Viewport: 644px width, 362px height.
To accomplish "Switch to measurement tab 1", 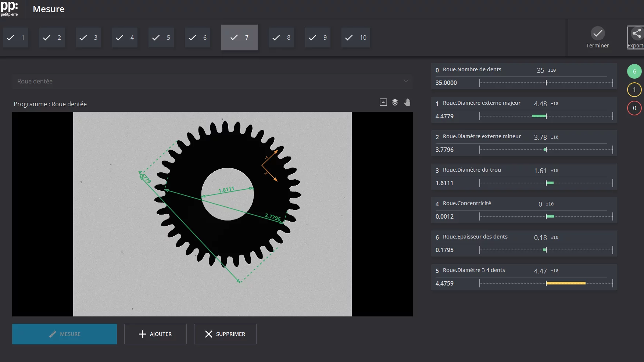I will click(x=15, y=37).
